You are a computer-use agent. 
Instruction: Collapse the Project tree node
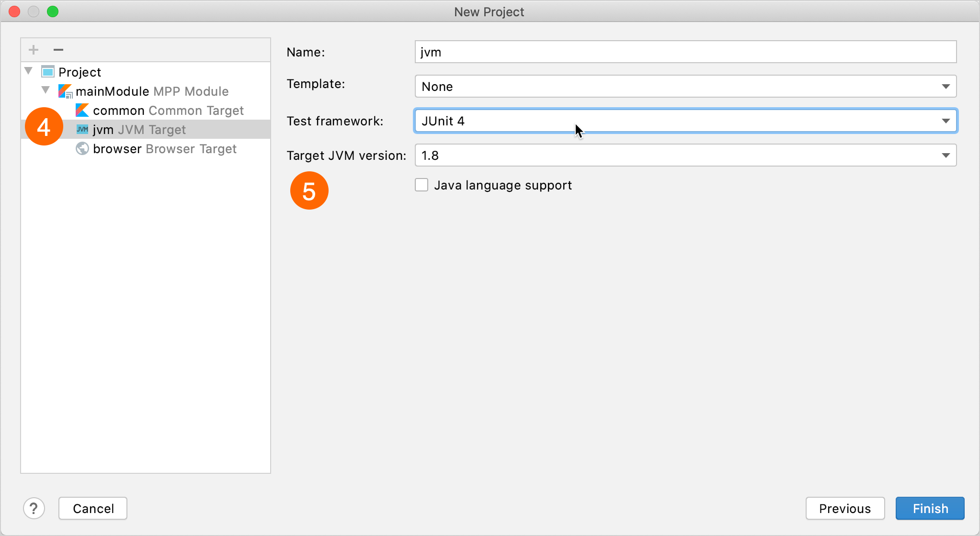[x=29, y=71]
